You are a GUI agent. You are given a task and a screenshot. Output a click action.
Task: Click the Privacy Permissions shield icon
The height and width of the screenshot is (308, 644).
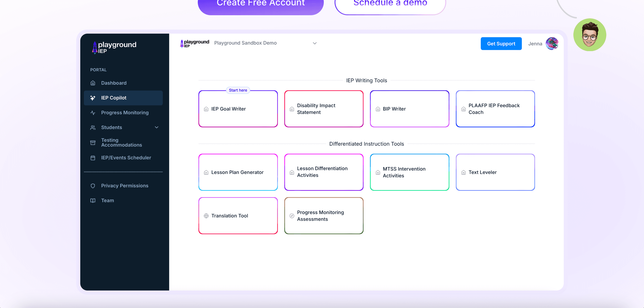point(93,186)
